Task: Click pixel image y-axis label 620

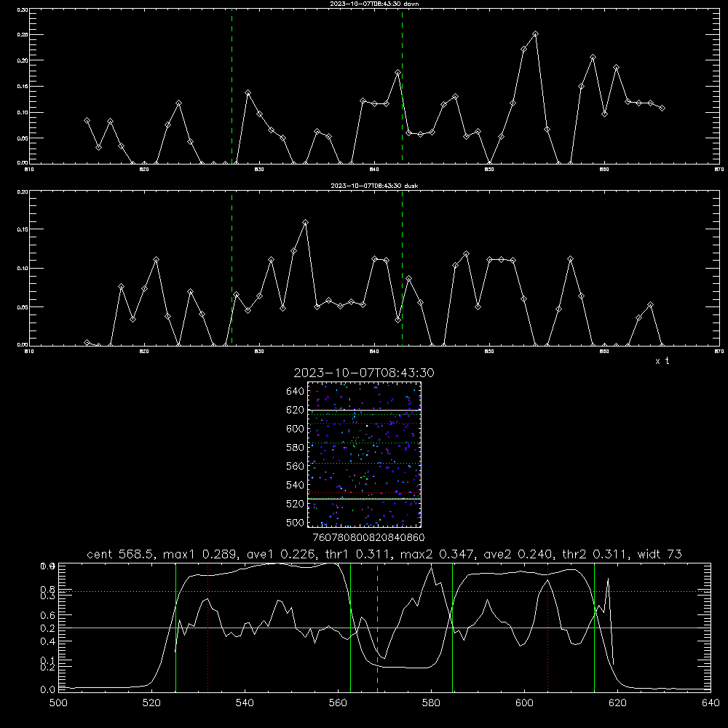Action: pos(296,410)
